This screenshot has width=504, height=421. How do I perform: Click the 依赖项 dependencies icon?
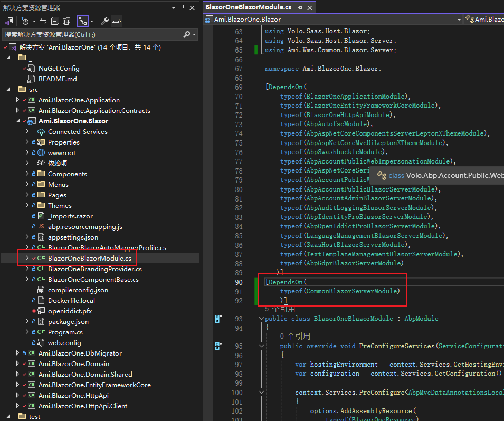pyautogui.click(x=41, y=163)
